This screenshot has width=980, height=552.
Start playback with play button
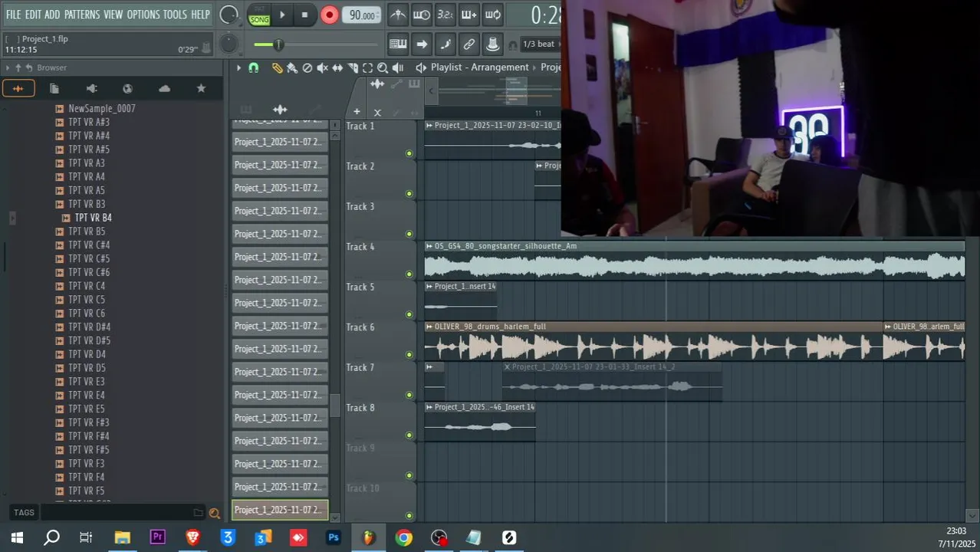pos(282,15)
